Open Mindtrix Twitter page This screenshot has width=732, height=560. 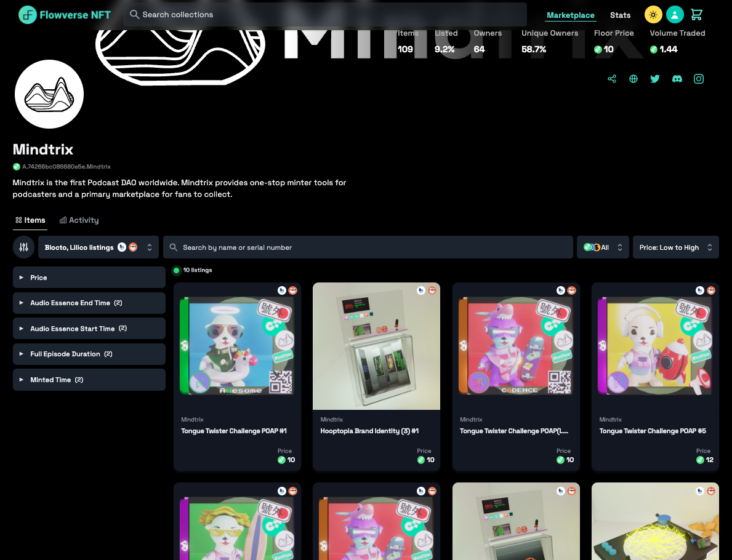(x=655, y=79)
